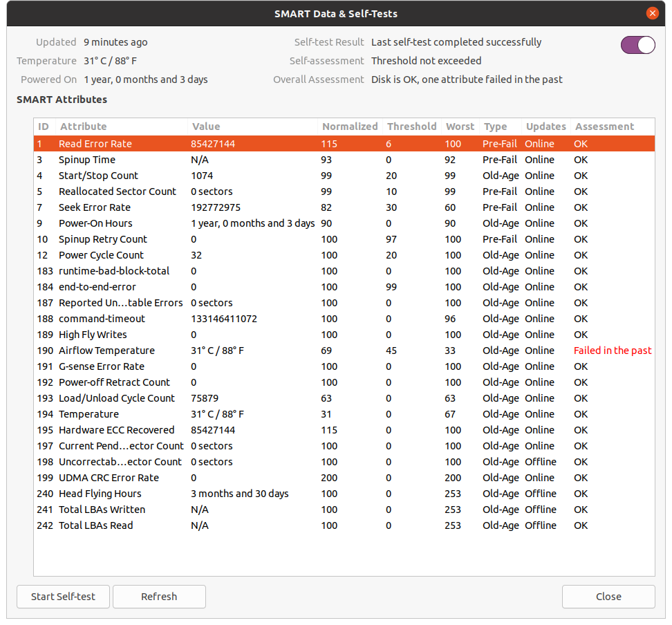Viewport: 672px width, 625px height.
Task: Sort by the ID column header
Action: tap(44, 127)
